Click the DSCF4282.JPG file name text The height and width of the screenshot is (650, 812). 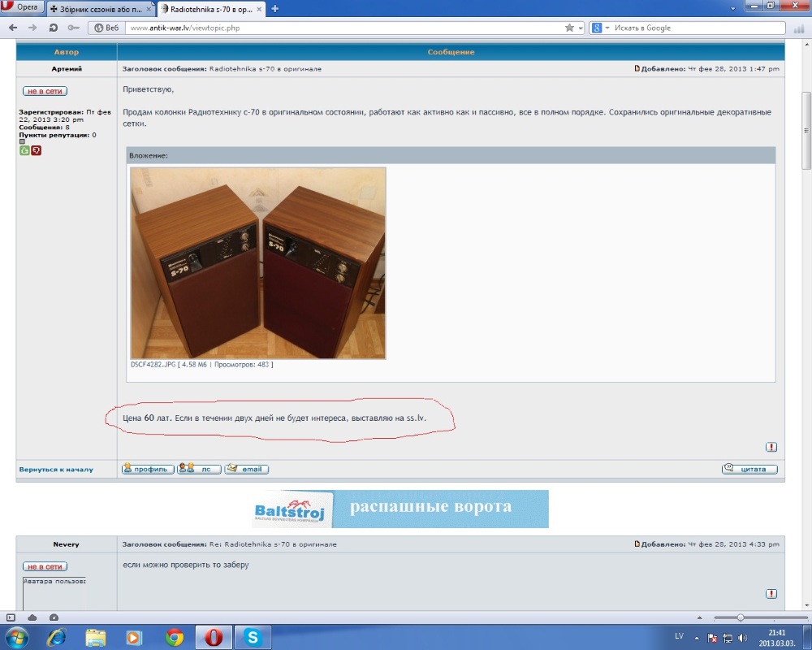(153, 365)
